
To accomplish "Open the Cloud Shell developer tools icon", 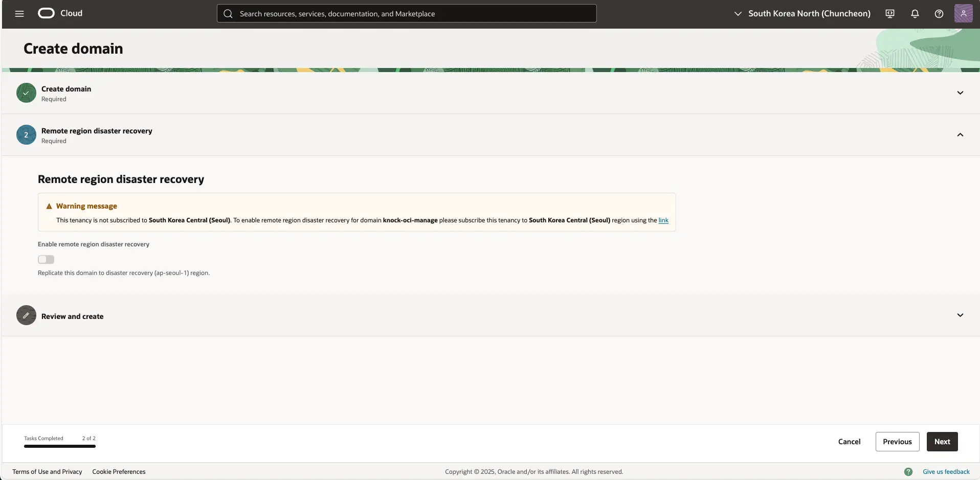I will (889, 14).
